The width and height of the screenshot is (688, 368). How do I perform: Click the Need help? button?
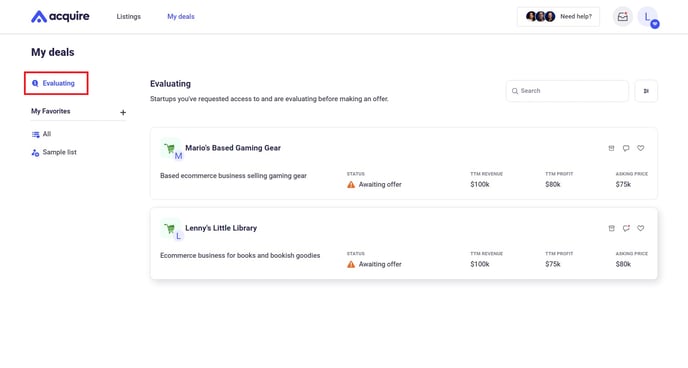coord(558,17)
